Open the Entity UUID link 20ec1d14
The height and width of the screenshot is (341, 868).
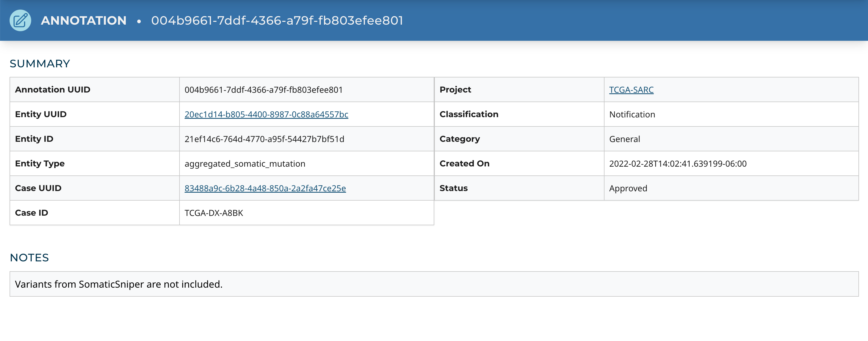pyautogui.click(x=266, y=115)
